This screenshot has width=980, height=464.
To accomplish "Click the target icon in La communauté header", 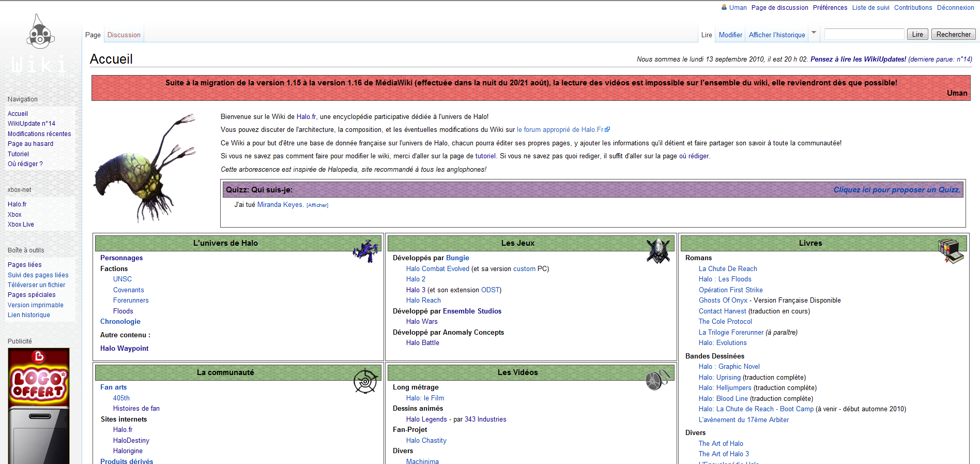I will pos(365,381).
